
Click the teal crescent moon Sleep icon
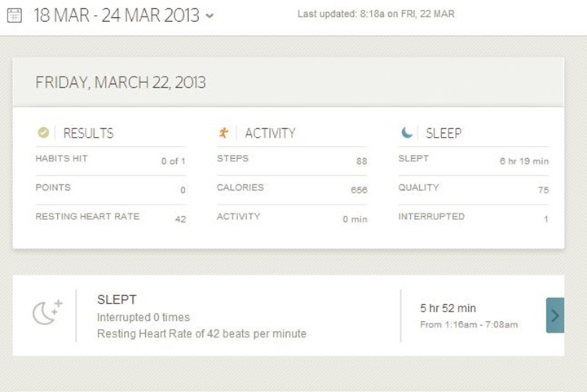407,132
